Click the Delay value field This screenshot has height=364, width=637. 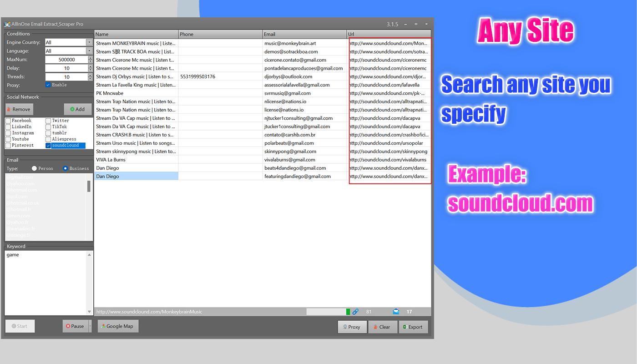pos(66,68)
